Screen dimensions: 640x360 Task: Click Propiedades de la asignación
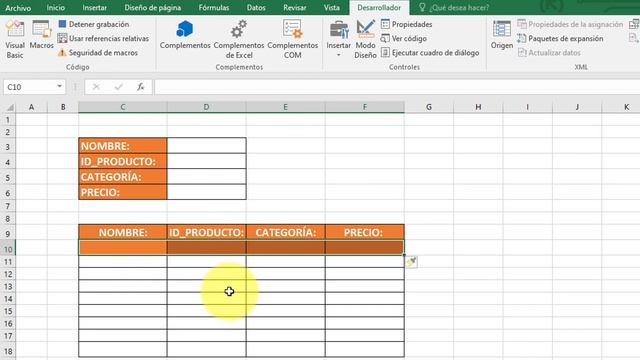click(570, 24)
